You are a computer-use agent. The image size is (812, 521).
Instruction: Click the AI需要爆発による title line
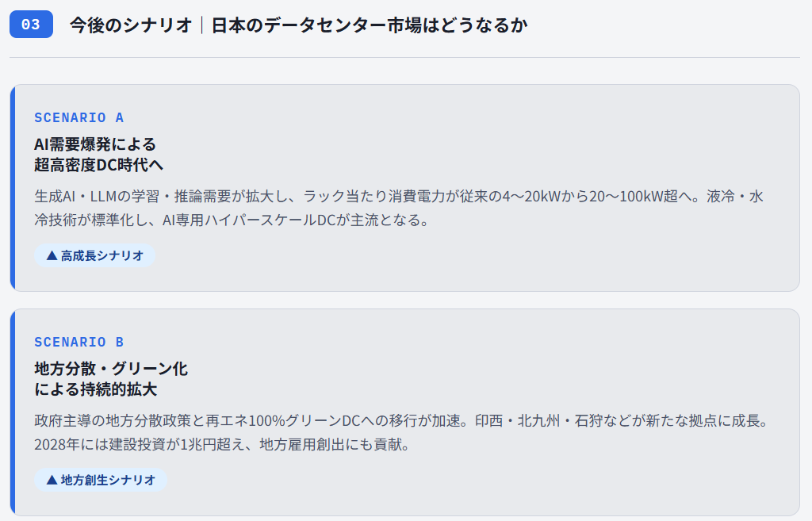95,144
